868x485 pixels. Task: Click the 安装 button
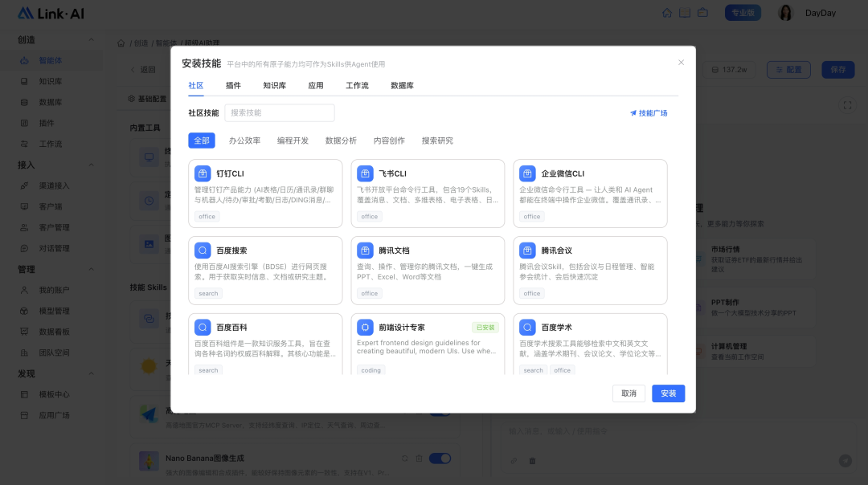[x=668, y=393]
